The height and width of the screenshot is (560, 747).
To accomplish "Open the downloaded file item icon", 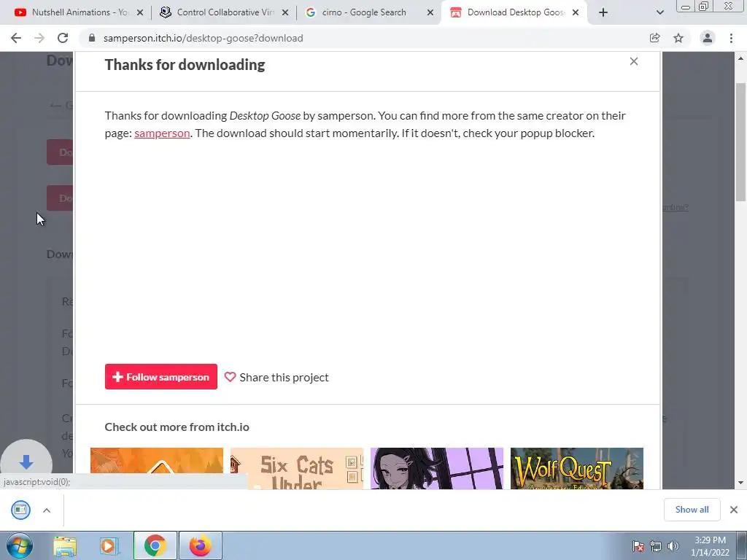I will (x=20, y=510).
